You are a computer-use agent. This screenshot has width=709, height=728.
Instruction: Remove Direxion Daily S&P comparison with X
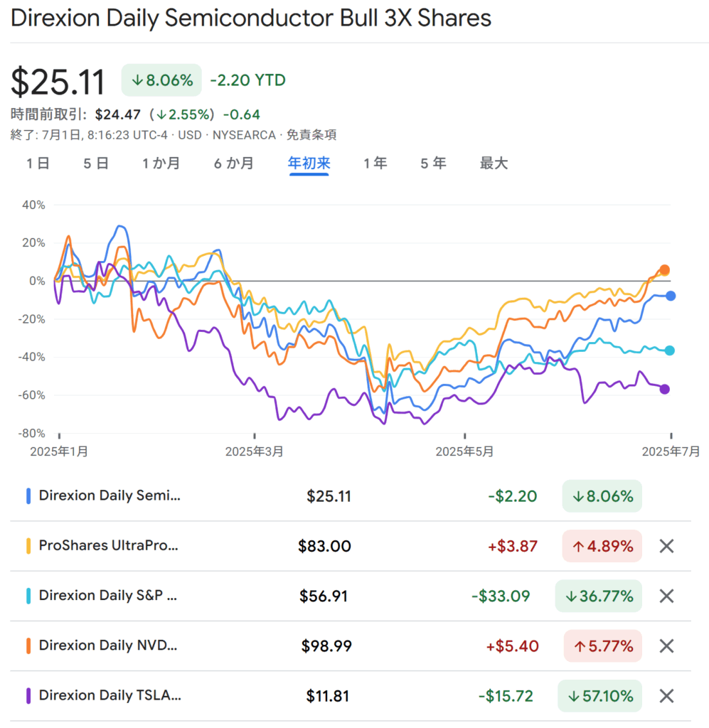666,596
